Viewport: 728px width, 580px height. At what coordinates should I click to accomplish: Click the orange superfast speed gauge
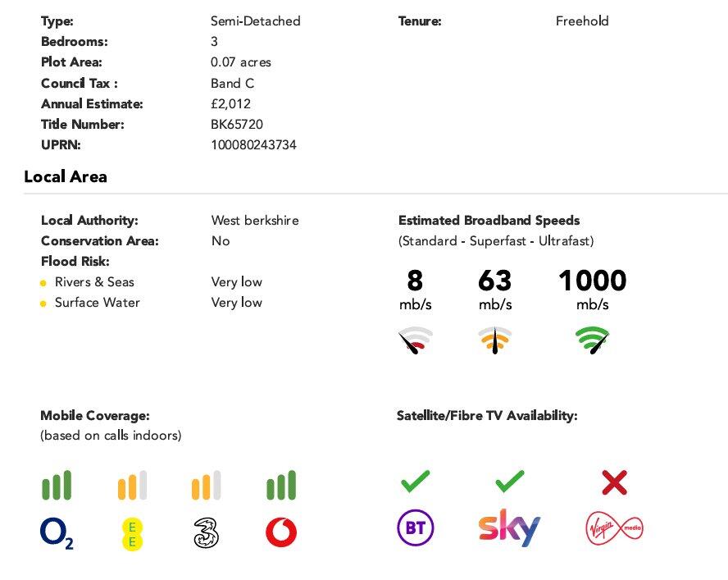coord(495,340)
